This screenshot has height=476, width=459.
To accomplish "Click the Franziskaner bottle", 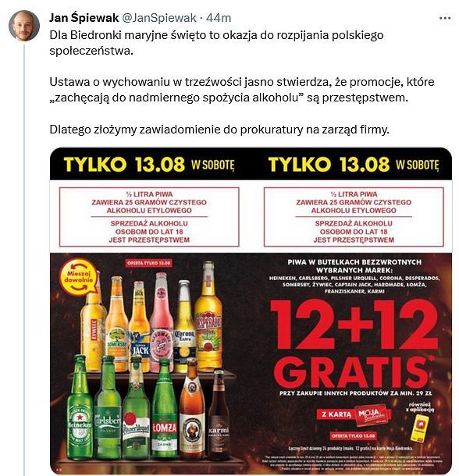I will [x=192, y=409].
